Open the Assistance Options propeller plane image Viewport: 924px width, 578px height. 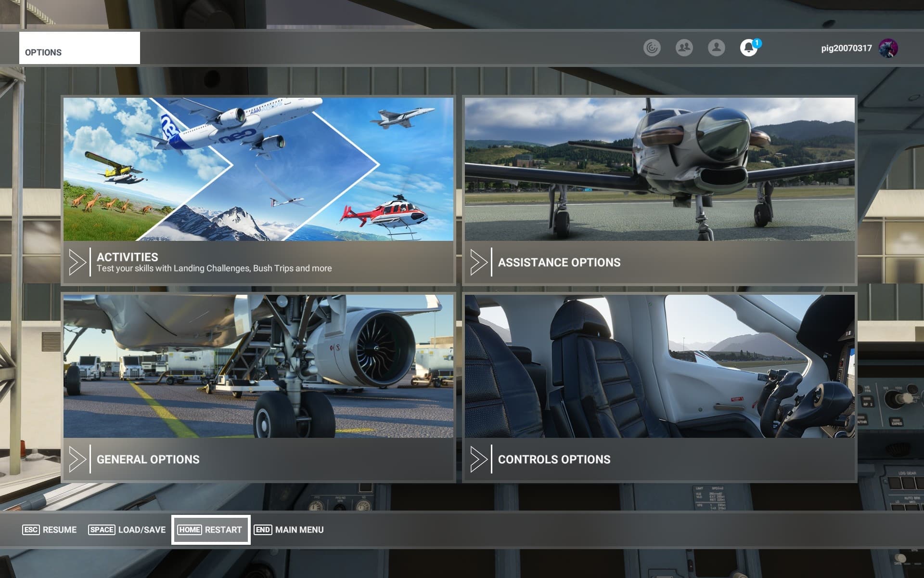pyautogui.click(x=659, y=169)
